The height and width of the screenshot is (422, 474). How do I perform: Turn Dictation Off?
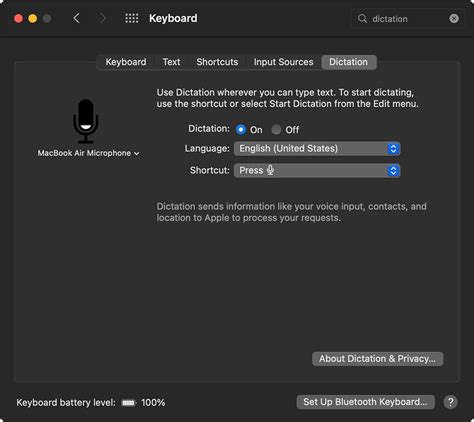click(x=276, y=130)
